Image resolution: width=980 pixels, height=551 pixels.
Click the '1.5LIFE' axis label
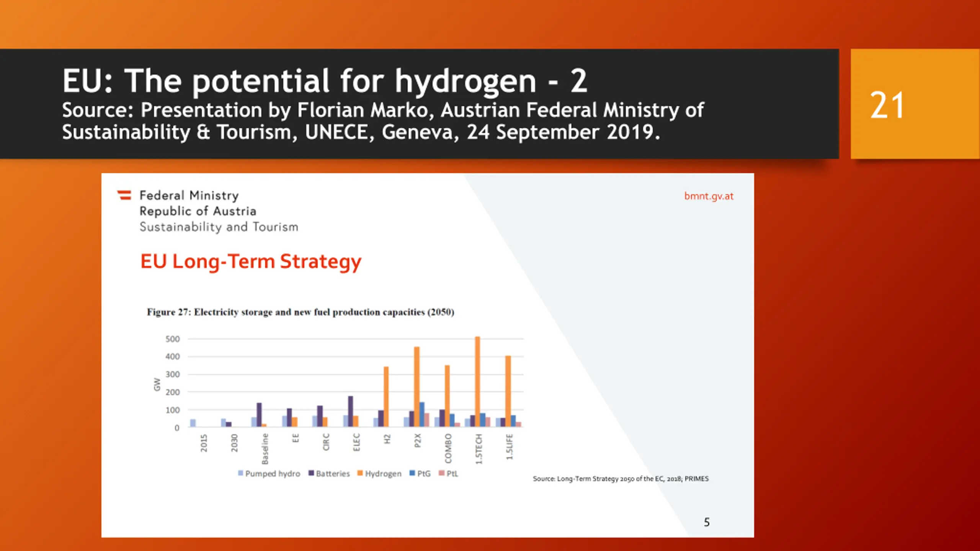[510, 447]
